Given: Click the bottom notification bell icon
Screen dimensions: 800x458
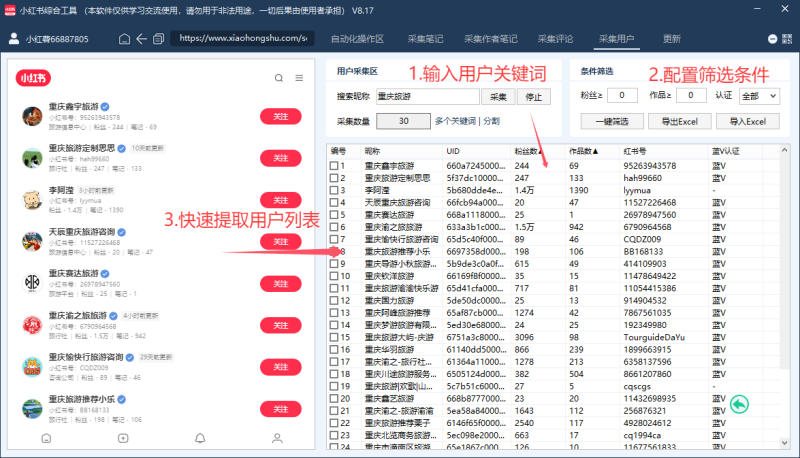Looking at the screenshot, I should [x=200, y=438].
